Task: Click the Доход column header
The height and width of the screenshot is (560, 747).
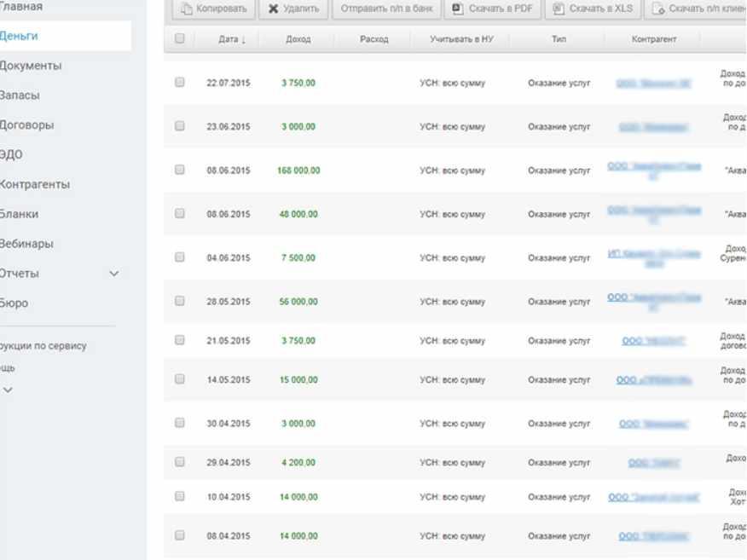Action: pyautogui.click(x=298, y=40)
